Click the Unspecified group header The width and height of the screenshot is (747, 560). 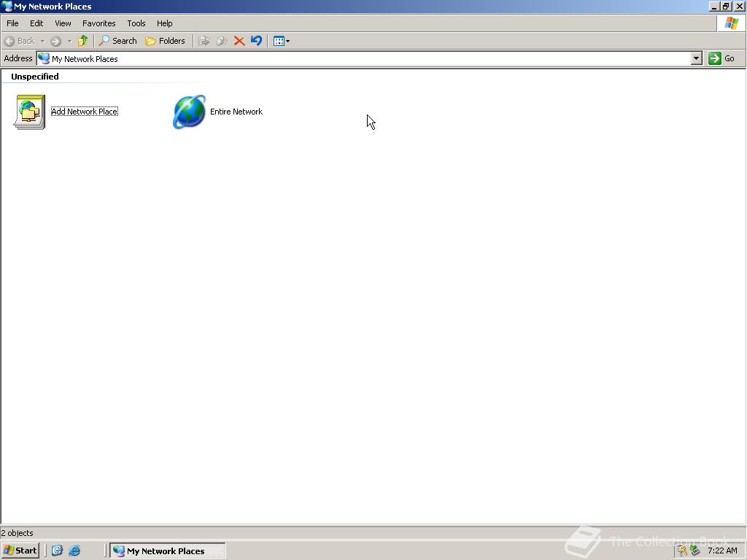pos(35,76)
